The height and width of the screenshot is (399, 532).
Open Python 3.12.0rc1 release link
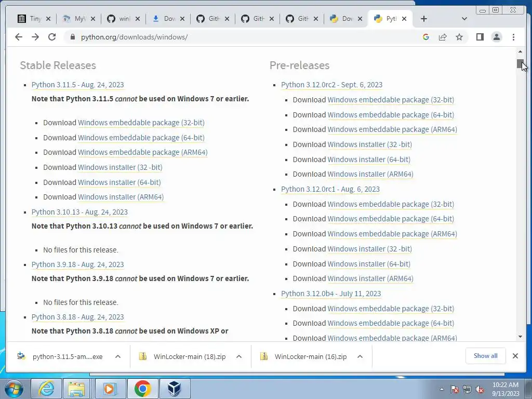pyautogui.click(x=330, y=189)
